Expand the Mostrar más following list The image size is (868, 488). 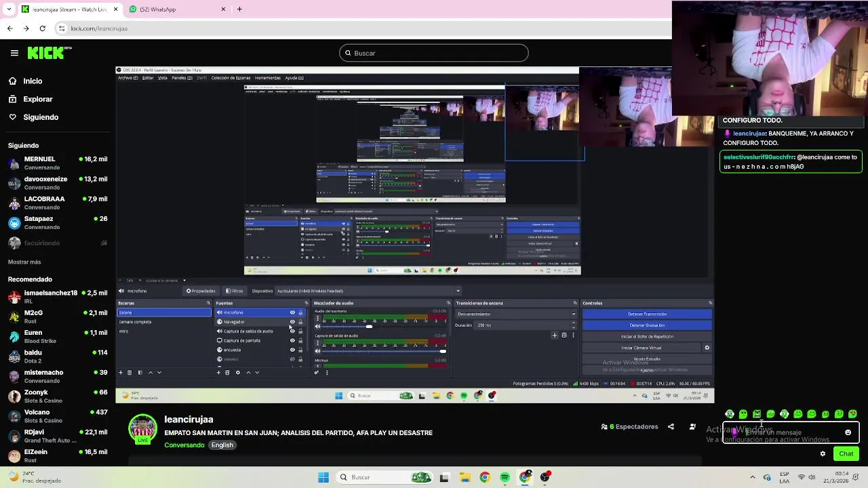click(x=24, y=262)
